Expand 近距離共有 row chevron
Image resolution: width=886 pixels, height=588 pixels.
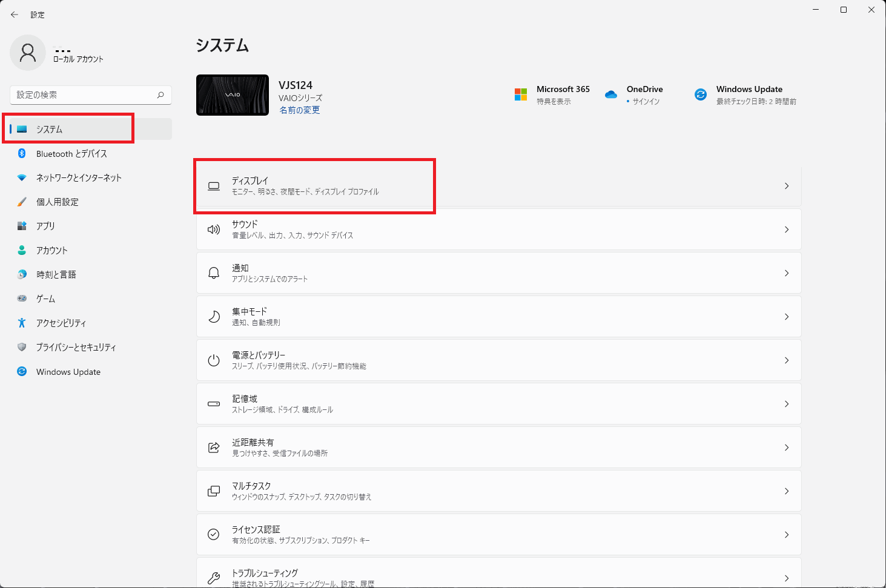point(787,448)
